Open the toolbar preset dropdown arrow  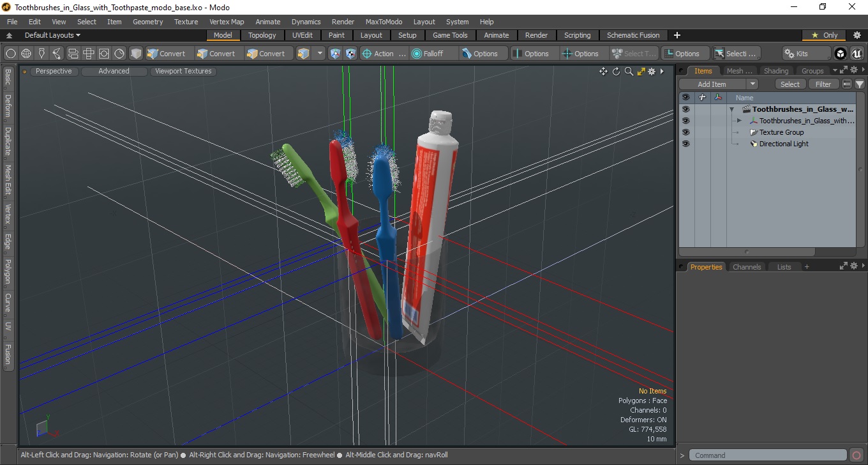(x=320, y=54)
